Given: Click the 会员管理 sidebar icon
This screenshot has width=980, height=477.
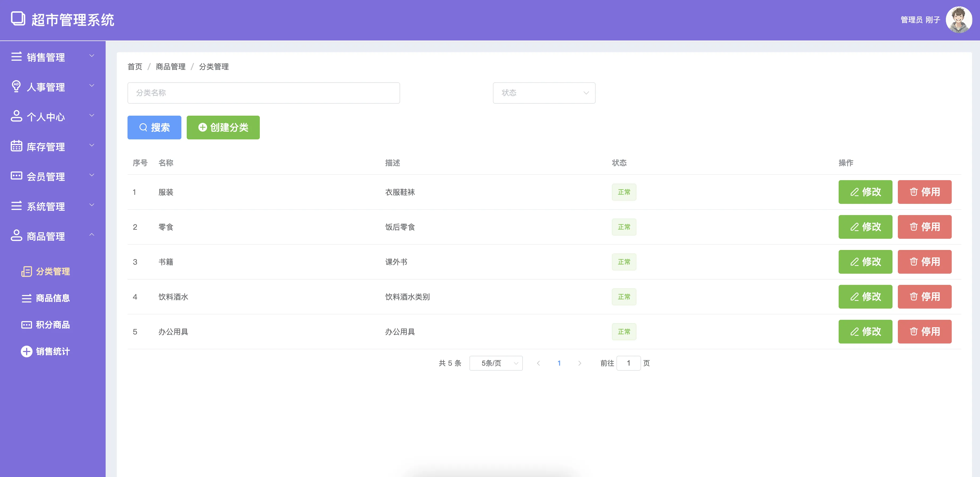Looking at the screenshot, I should pos(16,176).
